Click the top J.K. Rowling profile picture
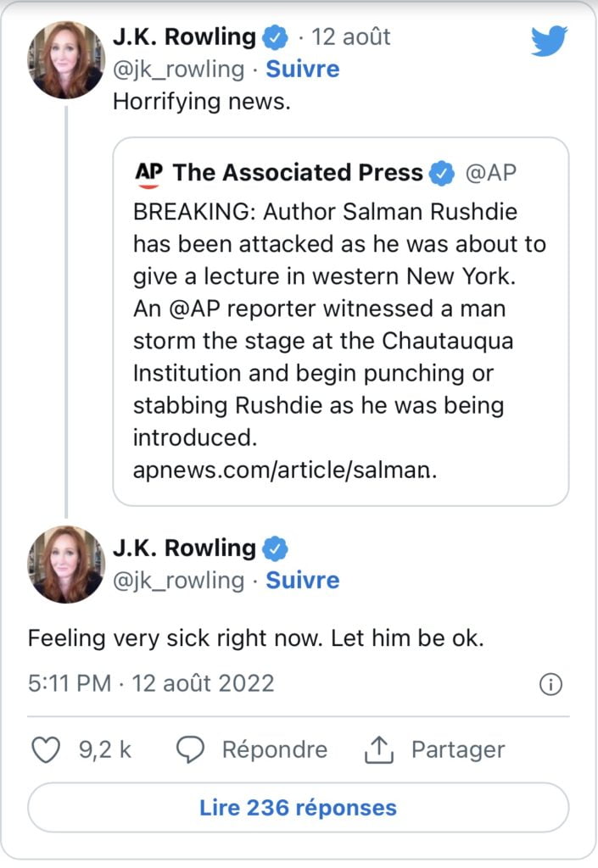598x868 pixels. click(x=66, y=60)
